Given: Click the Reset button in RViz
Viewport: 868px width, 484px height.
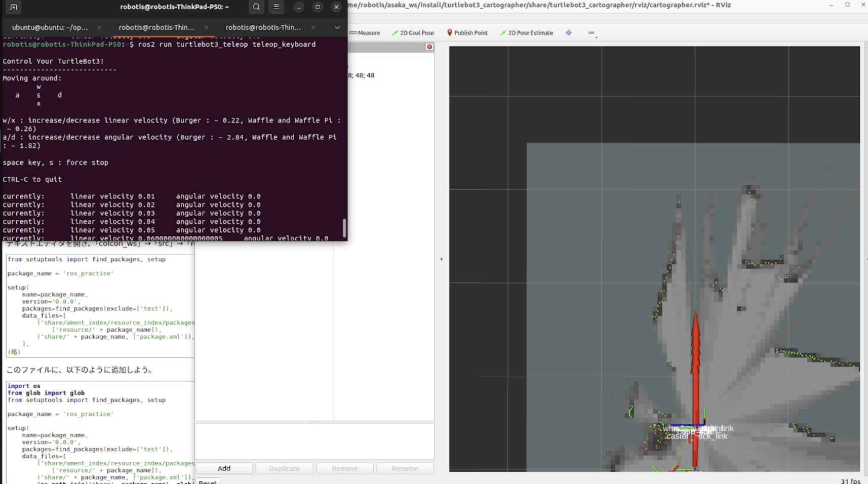Looking at the screenshot, I should (208, 481).
